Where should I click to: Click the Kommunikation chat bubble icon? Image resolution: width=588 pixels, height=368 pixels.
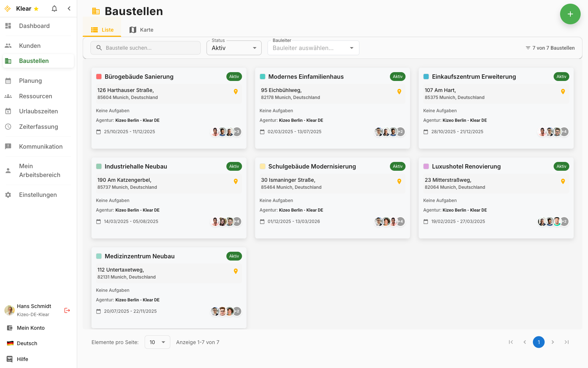point(8,146)
